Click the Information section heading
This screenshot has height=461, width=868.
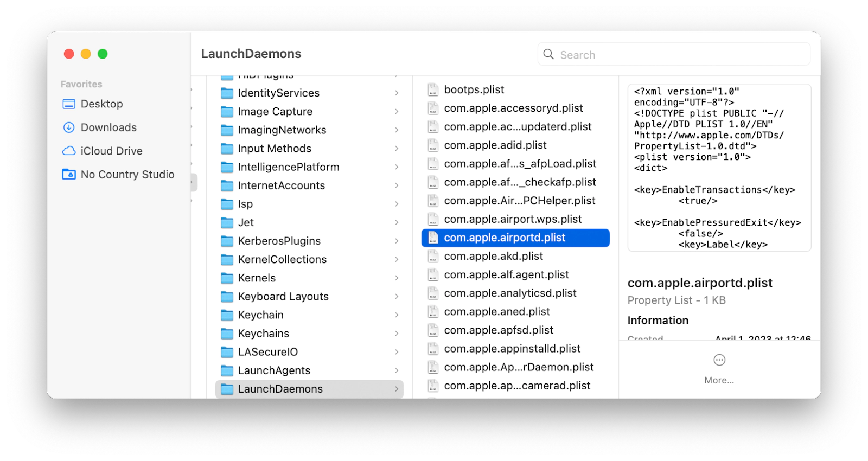[658, 321]
